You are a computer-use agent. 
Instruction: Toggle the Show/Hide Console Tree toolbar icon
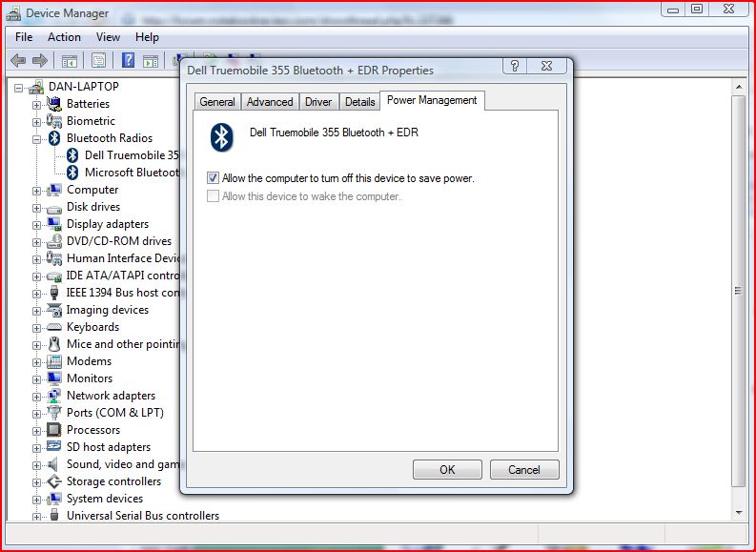pos(70,61)
